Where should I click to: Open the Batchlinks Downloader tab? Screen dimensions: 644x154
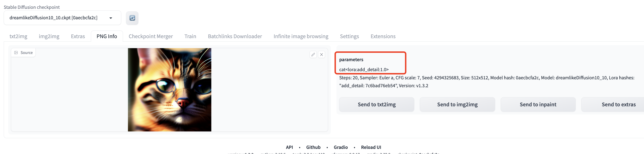point(235,37)
